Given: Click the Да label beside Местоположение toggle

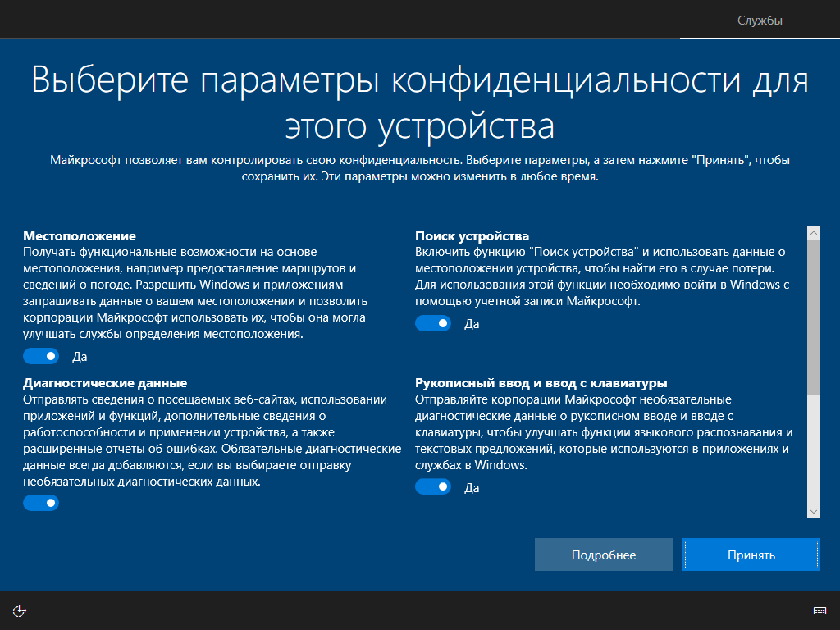Looking at the screenshot, I should click(x=80, y=357).
